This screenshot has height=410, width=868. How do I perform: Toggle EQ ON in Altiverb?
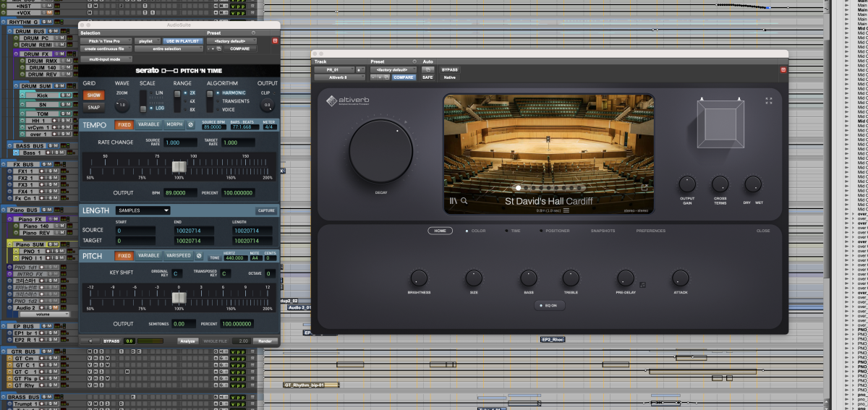(548, 305)
